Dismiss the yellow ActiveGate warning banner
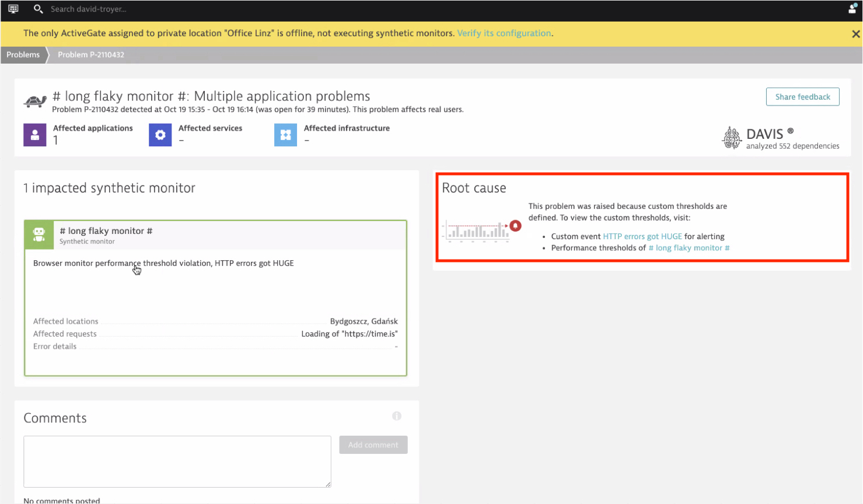This screenshot has width=863, height=504. click(855, 34)
